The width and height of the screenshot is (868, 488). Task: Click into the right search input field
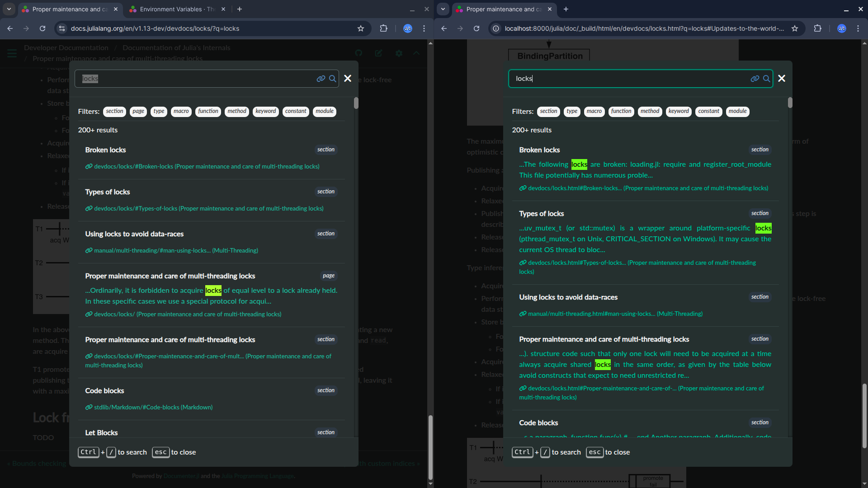pyautogui.click(x=633, y=79)
